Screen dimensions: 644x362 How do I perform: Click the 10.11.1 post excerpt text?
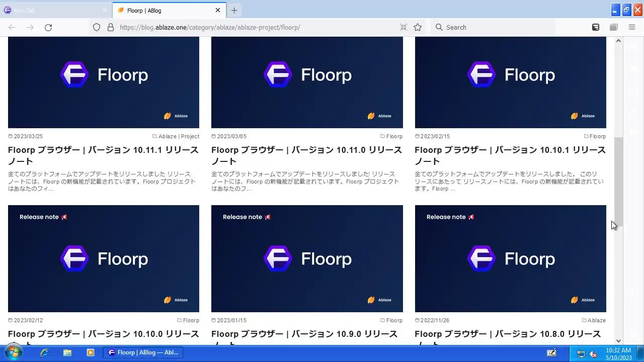(x=102, y=181)
